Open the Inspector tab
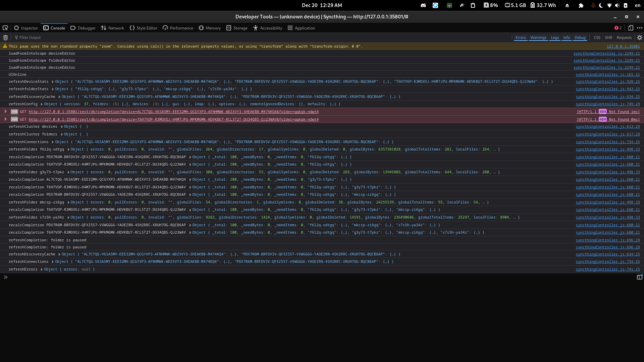644x362 pixels. pos(26,28)
